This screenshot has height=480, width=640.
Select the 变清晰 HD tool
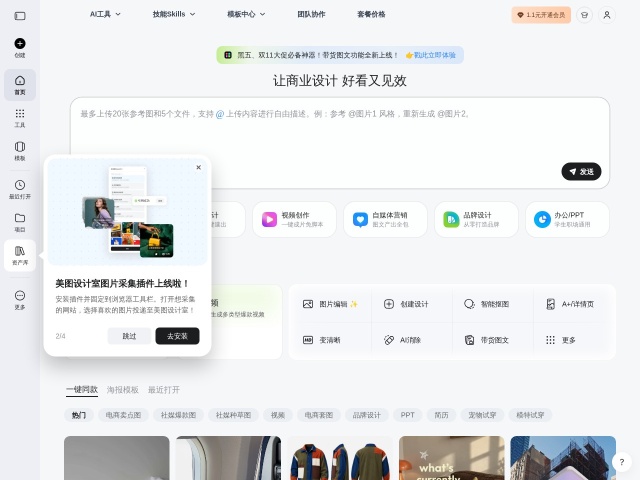(x=322, y=340)
